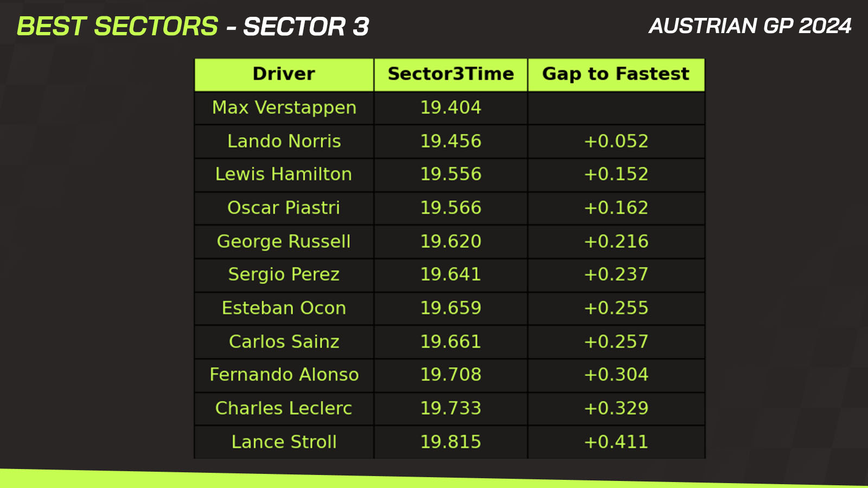
Task: Click Fernando Alonso's name
Action: coord(284,375)
